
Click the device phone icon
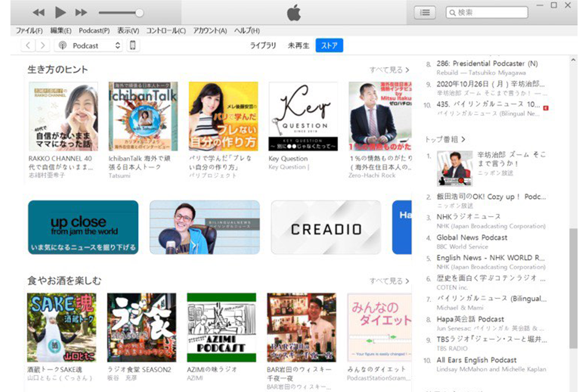click(133, 45)
